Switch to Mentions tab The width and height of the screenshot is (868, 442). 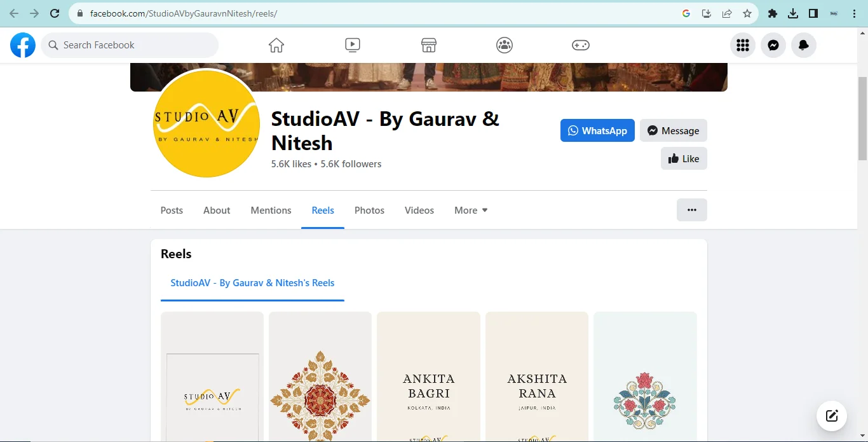pyautogui.click(x=271, y=211)
